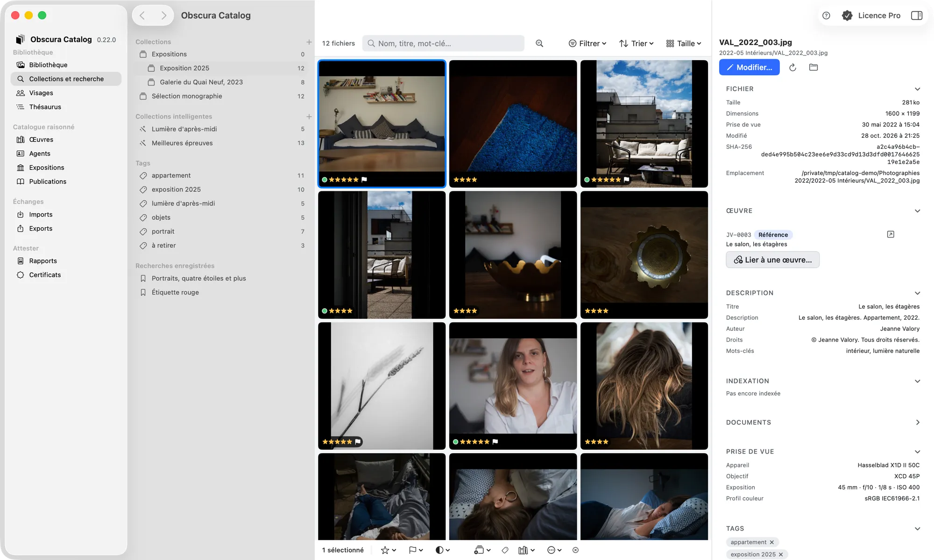Open Visages in the sidebar
934x560 pixels.
(x=66, y=93)
